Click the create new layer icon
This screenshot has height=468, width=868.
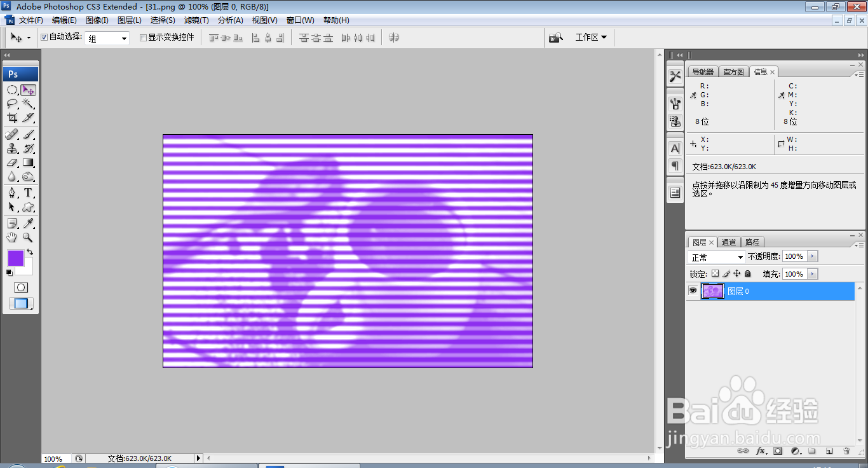click(x=829, y=451)
